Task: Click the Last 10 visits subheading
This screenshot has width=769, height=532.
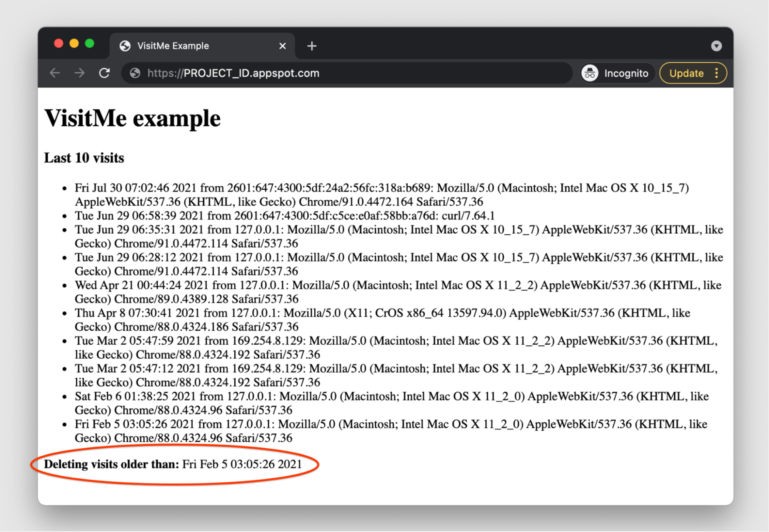Action: point(84,158)
